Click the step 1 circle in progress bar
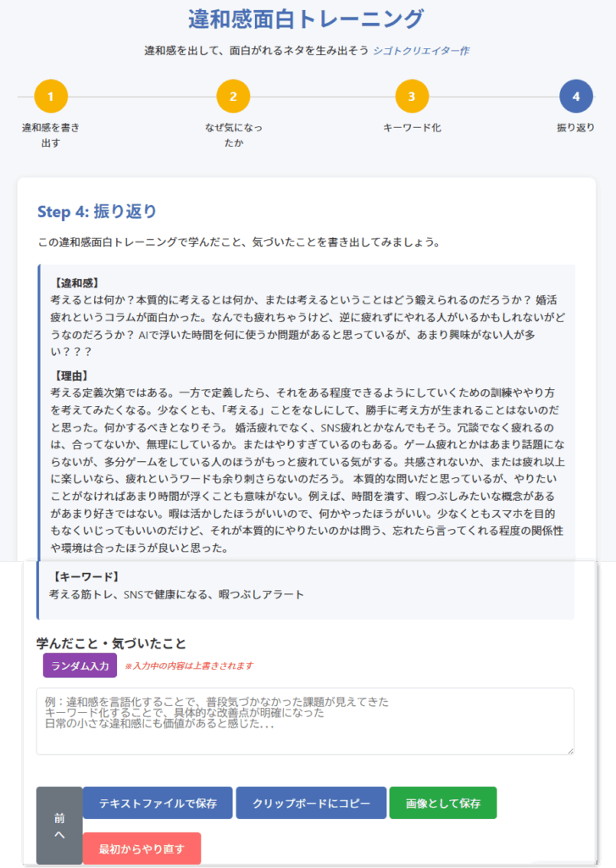Screen dimensions: 616x868 click(x=51, y=97)
